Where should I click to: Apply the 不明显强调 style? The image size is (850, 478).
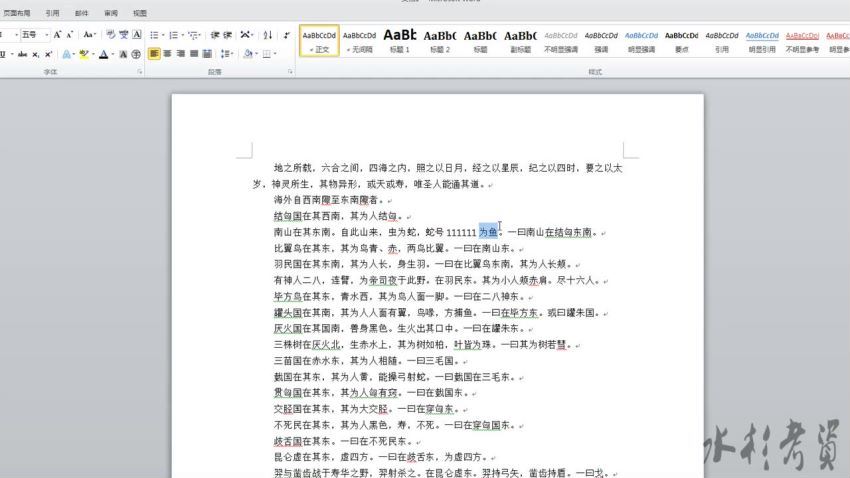click(561, 41)
